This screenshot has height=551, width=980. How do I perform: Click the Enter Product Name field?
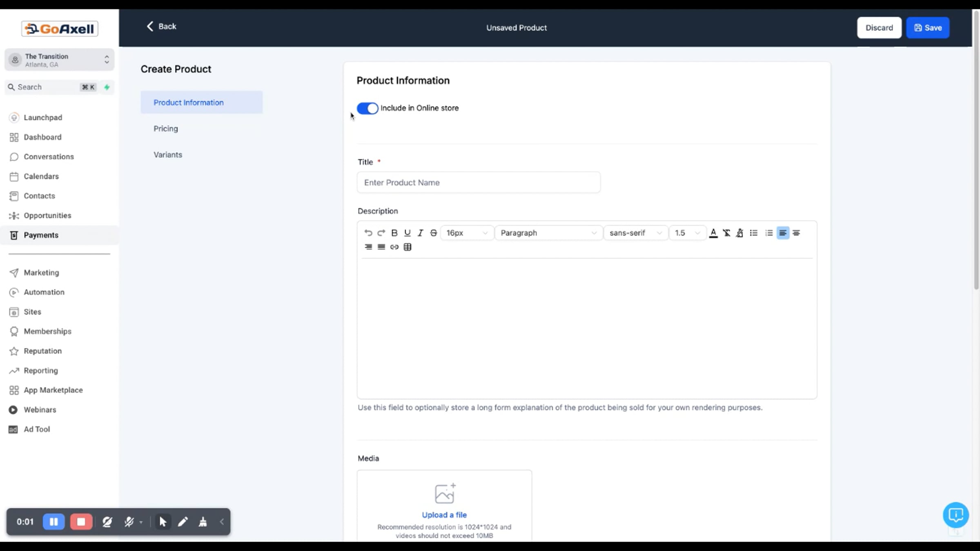pos(478,182)
